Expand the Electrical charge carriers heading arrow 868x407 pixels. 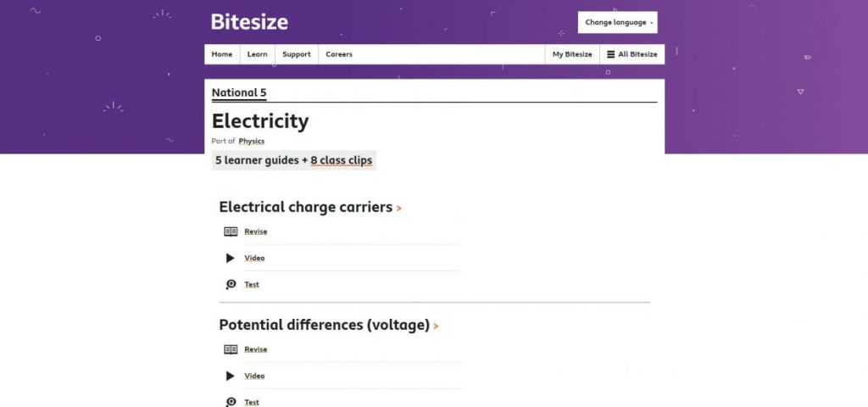pos(398,208)
